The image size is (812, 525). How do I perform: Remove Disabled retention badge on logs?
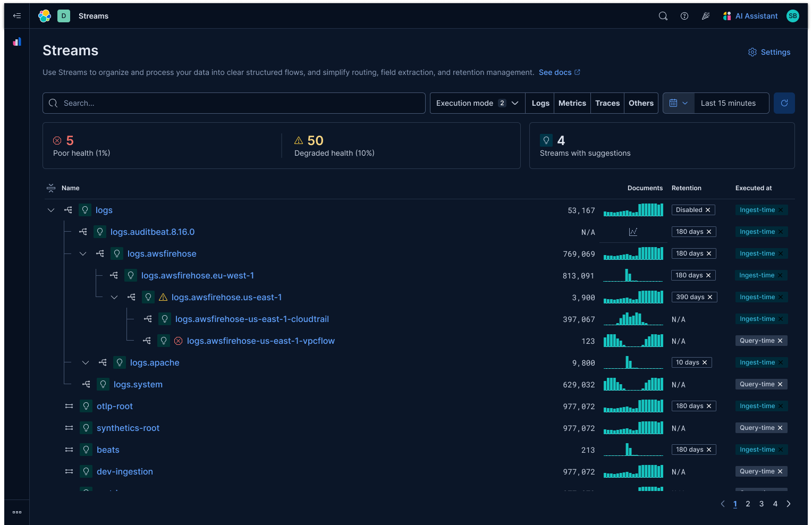708,210
